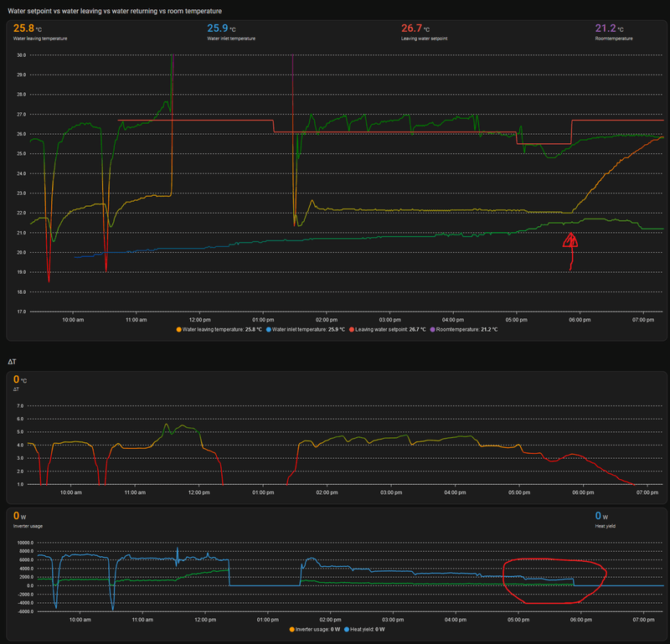This screenshot has height=644, width=670.
Task: Click the 7.0 label on the ΔT chart y-axis
Action: tap(20, 405)
